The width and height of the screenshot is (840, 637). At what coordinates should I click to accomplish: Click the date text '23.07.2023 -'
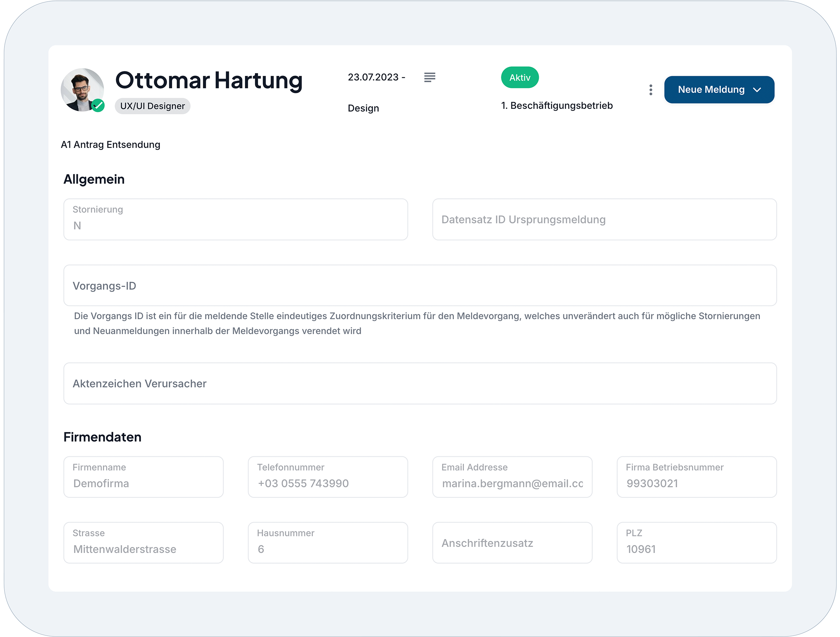(x=376, y=77)
